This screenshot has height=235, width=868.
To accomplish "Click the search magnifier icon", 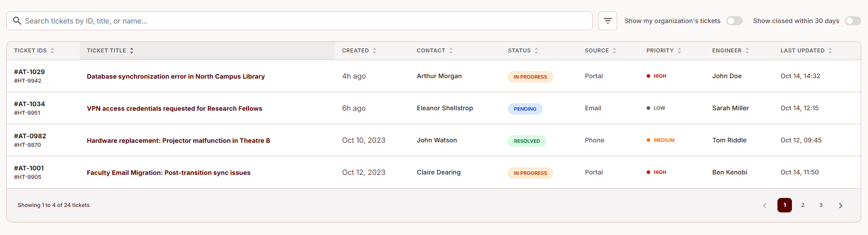I will [17, 21].
